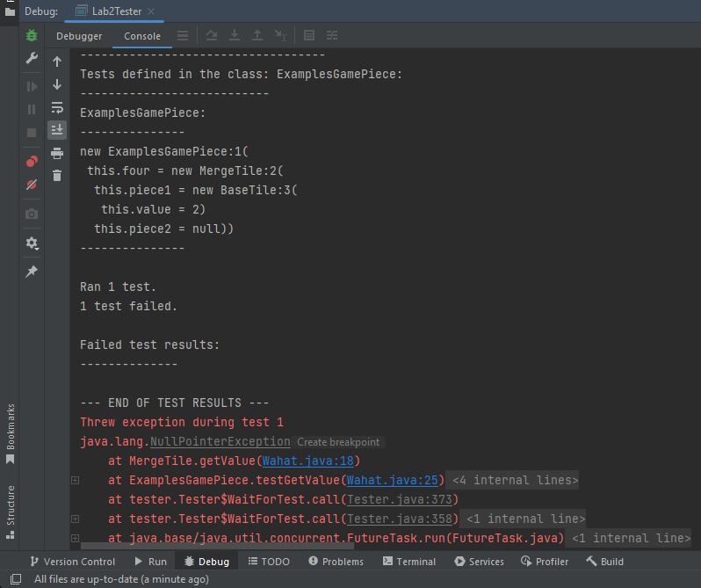
Task: Toggle scroll to end of console
Action: tap(57, 130)
